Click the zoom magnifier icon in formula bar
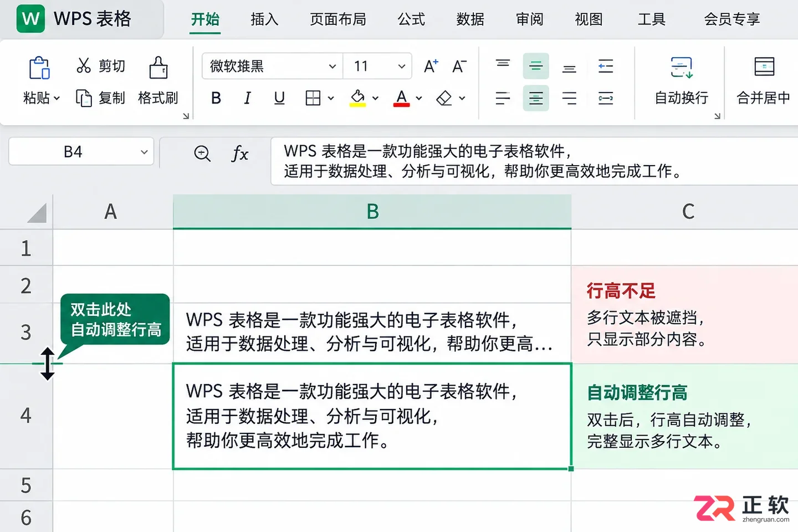This screenshot has height=532, width=798. pyautogui.click(x=202, y=153)
